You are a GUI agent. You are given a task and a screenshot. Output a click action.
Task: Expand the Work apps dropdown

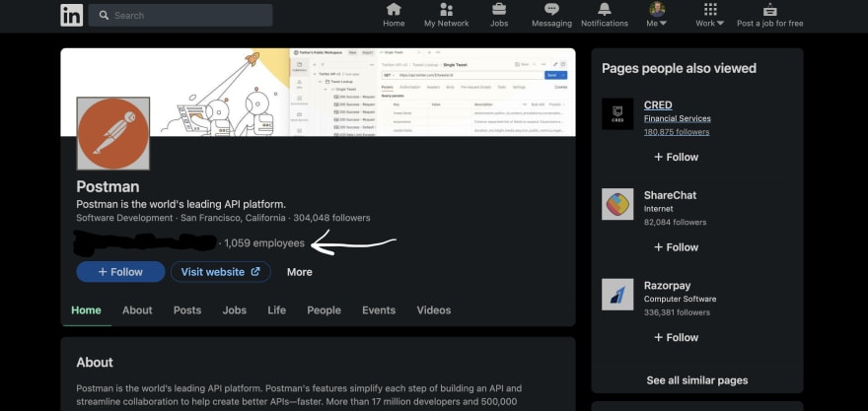[x=709, y=15]
